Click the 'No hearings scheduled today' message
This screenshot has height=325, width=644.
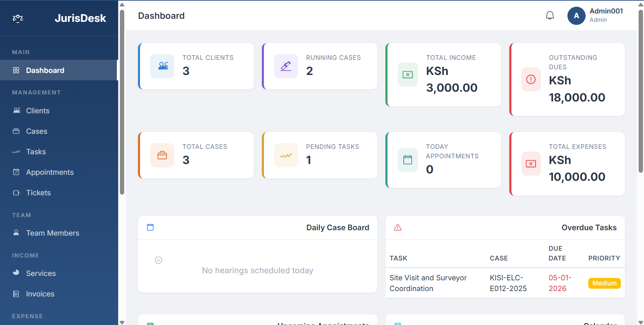coord(258,271)
